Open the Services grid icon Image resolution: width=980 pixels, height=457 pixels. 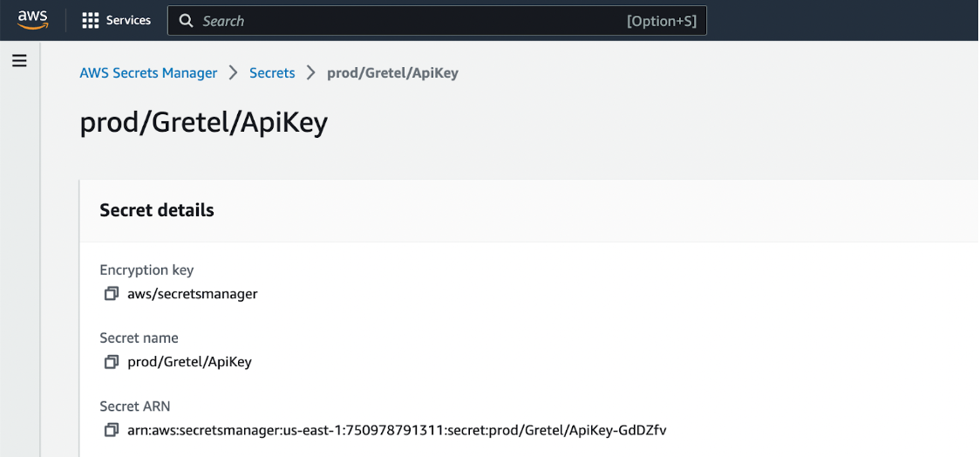[x=91, y=20]
